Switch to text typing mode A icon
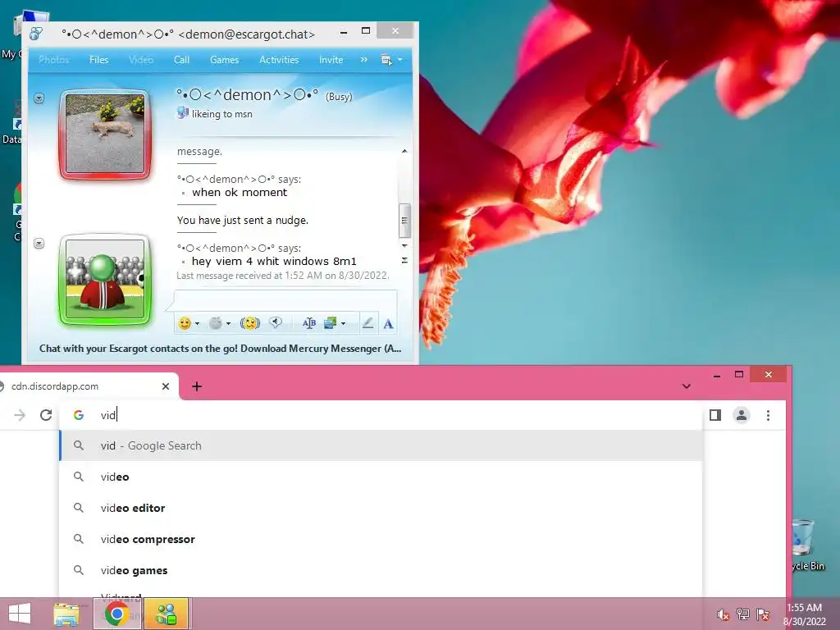Viewport: 840px width, 630px height. [388, 323]
